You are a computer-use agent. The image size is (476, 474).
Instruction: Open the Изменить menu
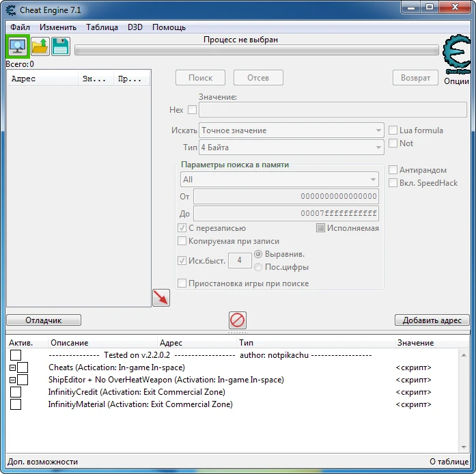click(57, 27)
